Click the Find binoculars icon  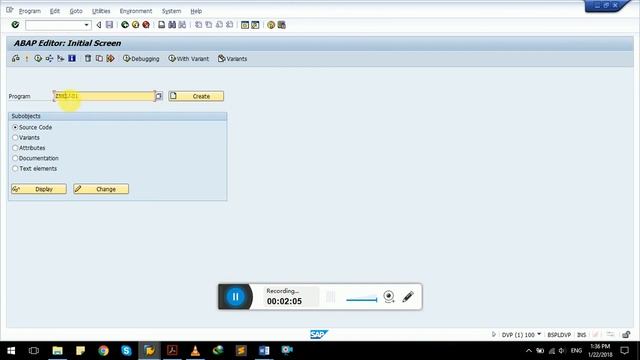[172, 25]
